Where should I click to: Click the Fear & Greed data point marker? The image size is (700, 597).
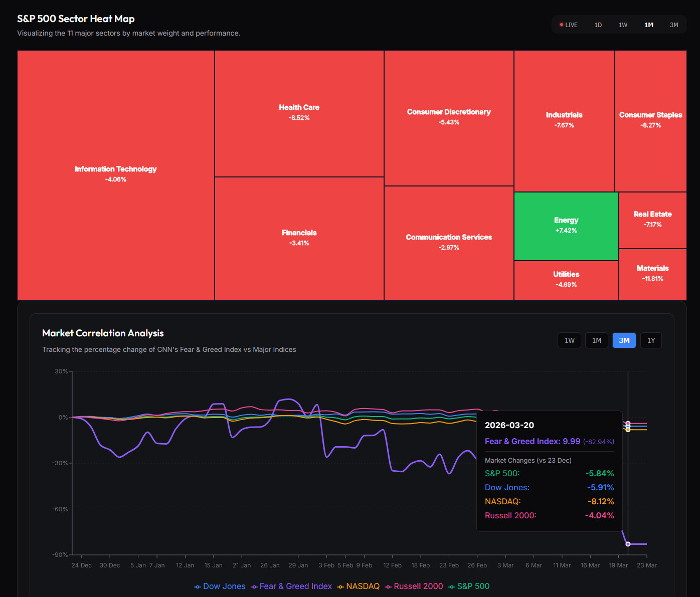pyautogui.click(x=628, y=544)
